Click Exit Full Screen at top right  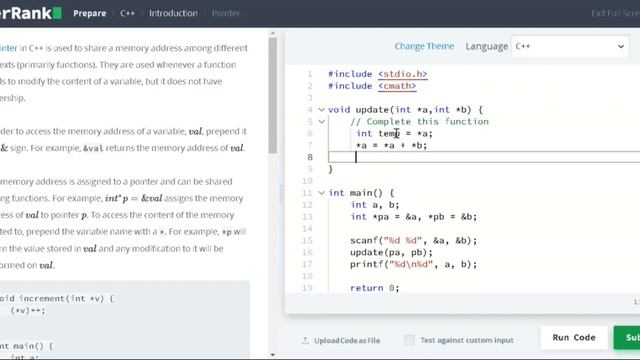coord(616,13)
